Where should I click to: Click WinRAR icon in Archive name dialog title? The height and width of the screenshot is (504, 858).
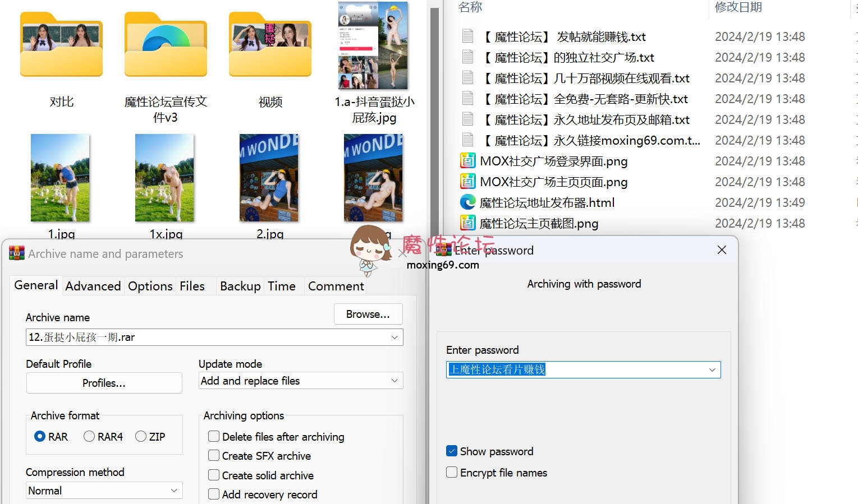coord(17,253)
